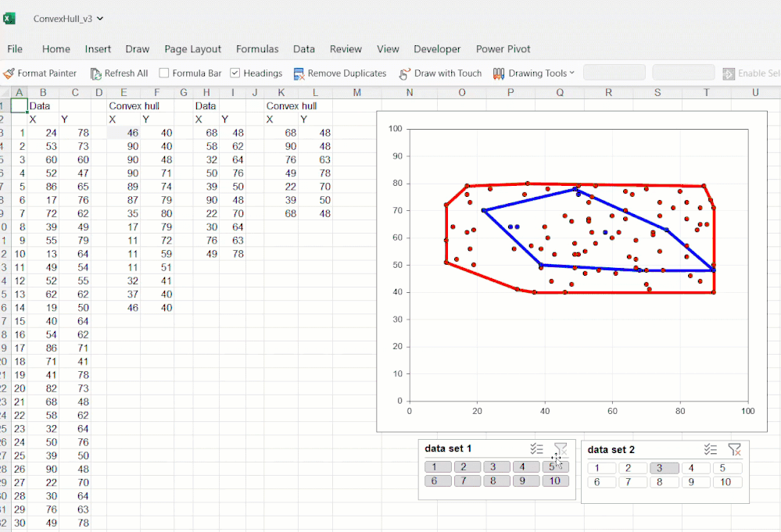Click the Remove Duplicates button label
The height and width of the screenshot is (532, 781).
[x=346, y=73]
